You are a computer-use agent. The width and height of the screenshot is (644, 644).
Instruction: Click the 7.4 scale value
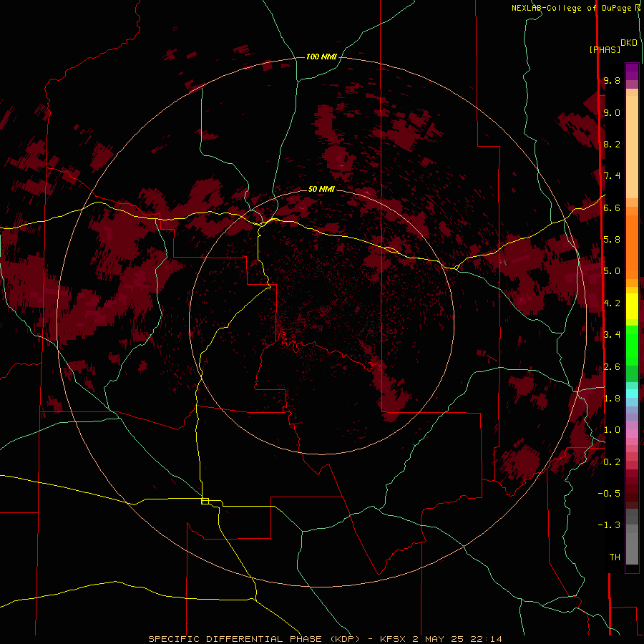click(612, 176)
